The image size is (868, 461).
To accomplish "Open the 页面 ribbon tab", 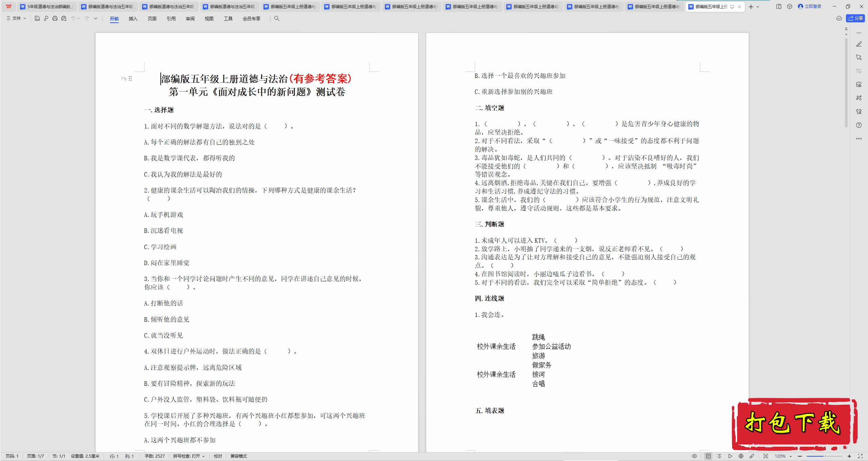I will coord(152,19).
